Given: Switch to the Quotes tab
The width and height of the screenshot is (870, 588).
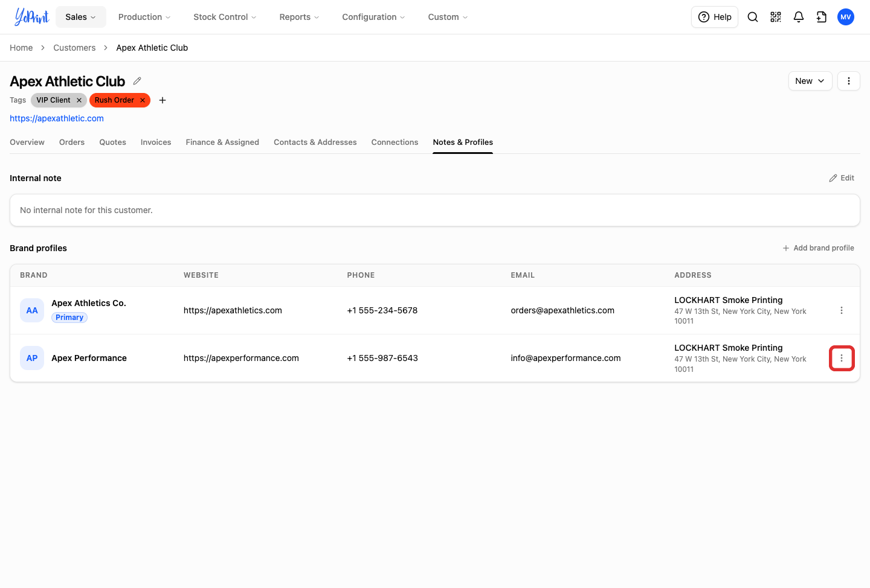Looking at the screenshot, I should coord(113,142).
